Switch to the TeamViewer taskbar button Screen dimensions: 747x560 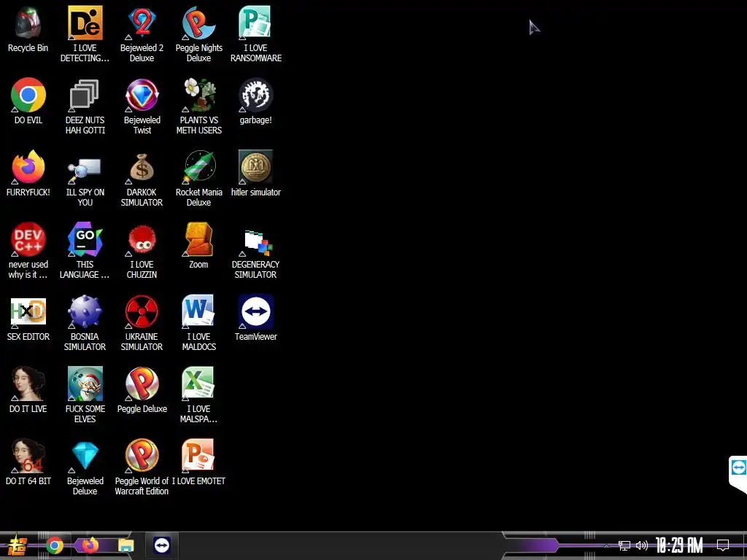(162, 545)
